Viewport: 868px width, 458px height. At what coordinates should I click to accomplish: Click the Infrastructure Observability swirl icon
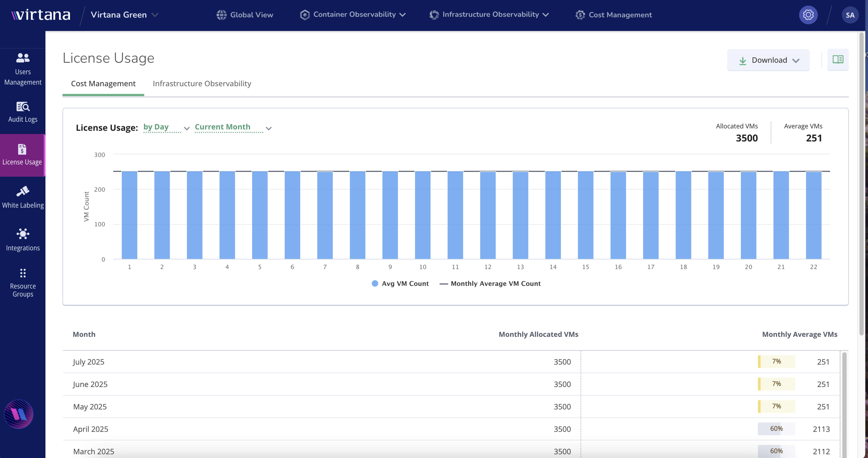point(434,15)
